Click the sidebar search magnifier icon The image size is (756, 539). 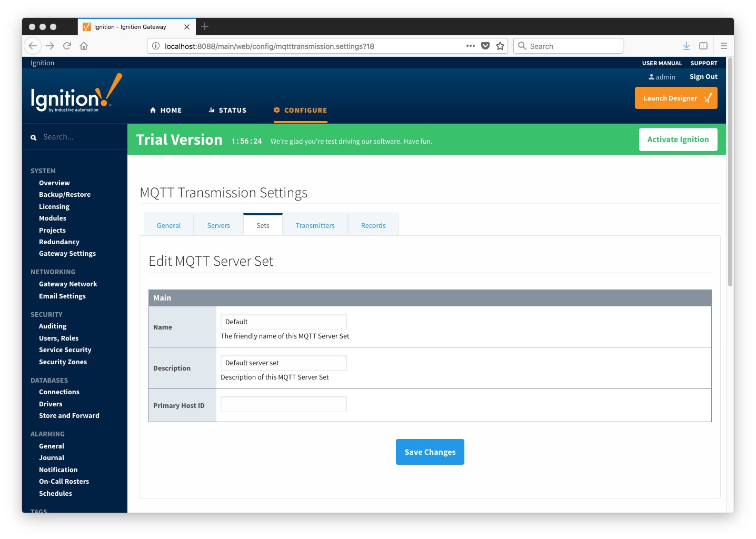pyautogui.click(x=33, y=137)
